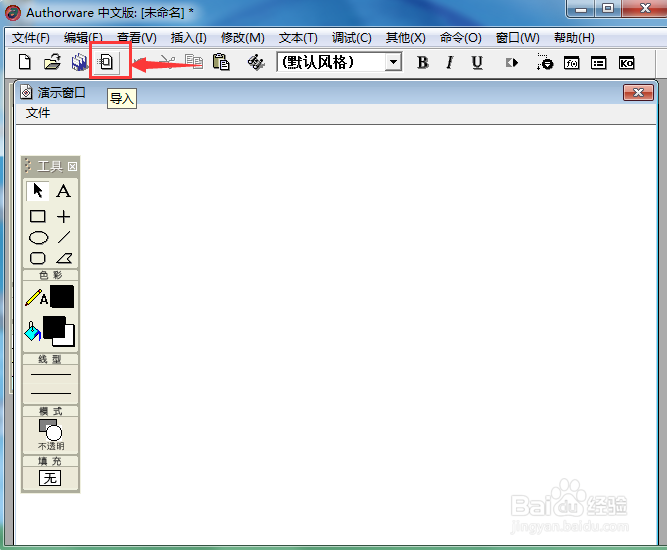Screen dimensions: 667x550
Task: Open the 文件(F) menu
Action: click(x=31, y=38)
